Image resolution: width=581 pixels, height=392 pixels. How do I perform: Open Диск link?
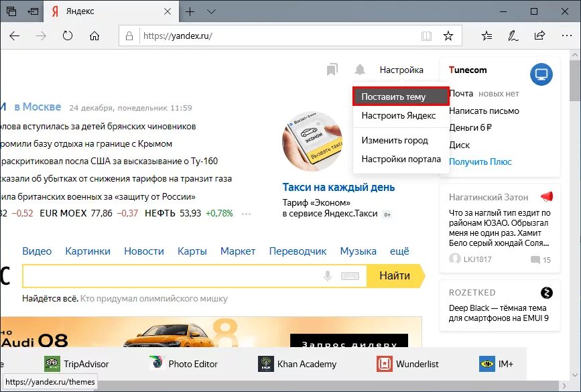click(460, 145)
